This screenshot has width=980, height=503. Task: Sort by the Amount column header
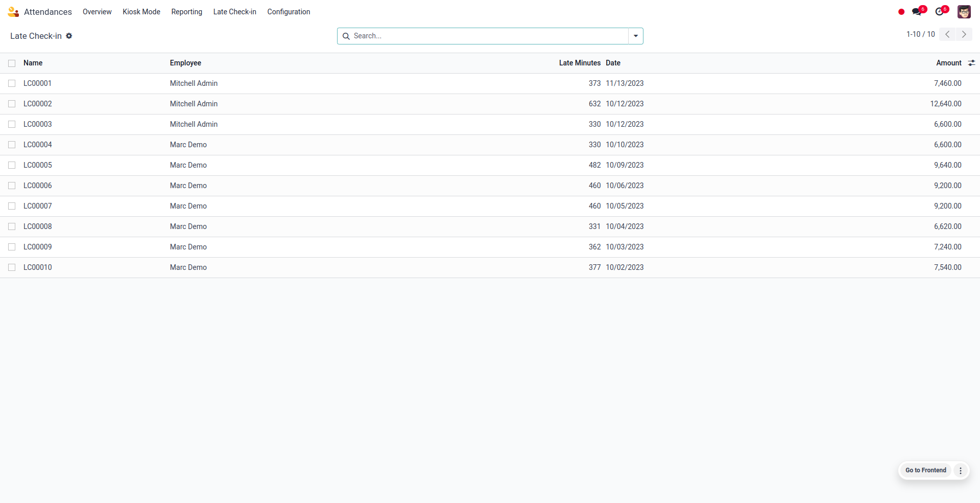(949, 63)
